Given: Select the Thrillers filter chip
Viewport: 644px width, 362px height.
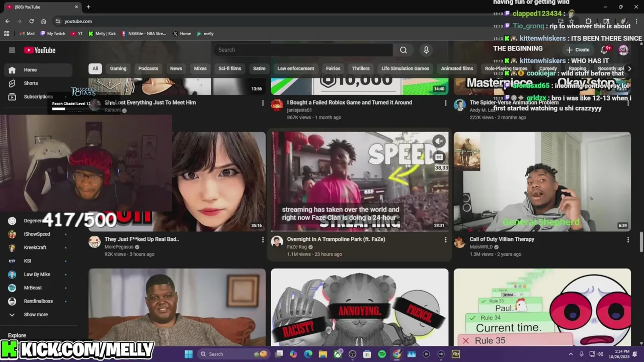Looking at the screenshot, I should pos(361,68).
